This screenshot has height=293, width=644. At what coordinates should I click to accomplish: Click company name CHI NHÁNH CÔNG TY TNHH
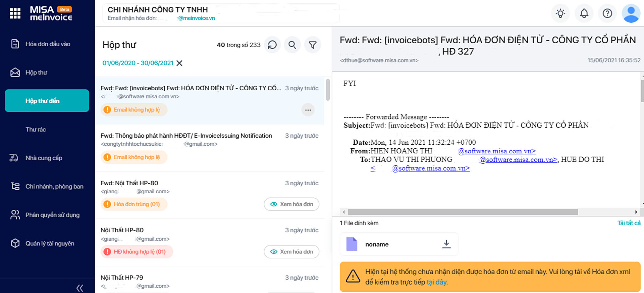click(158, 10)
